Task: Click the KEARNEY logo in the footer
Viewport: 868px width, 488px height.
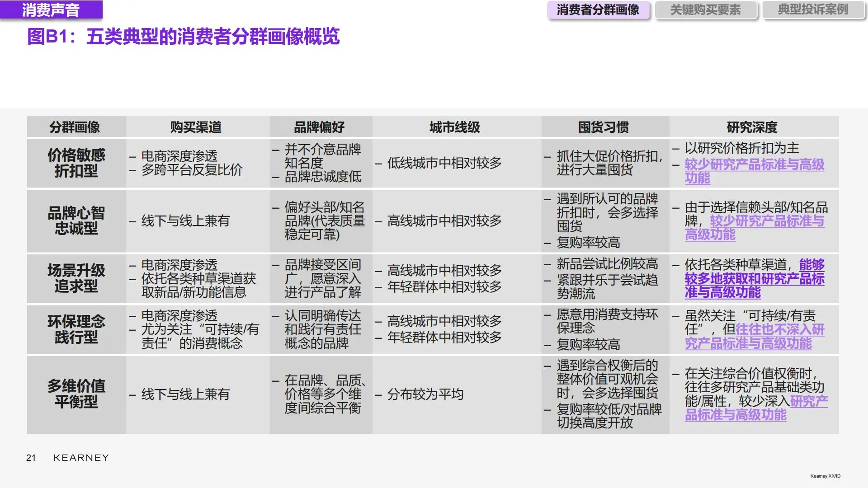Action: coord(81,458)
